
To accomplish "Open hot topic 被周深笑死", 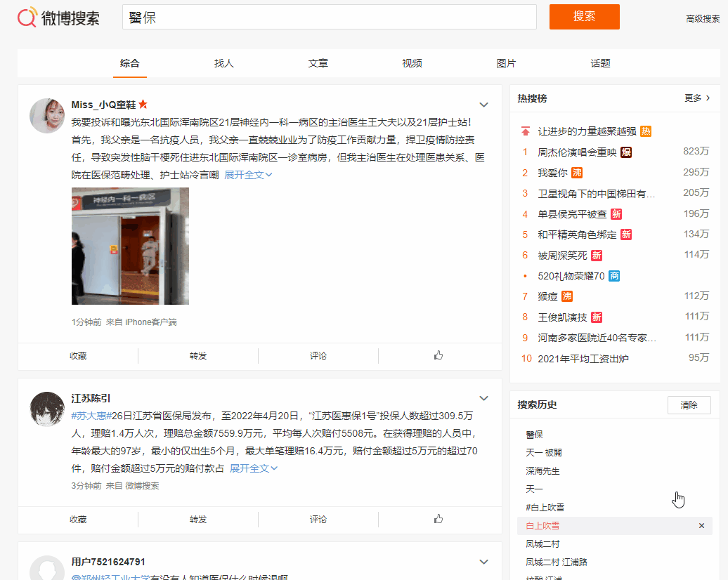I will click(x=562, y=256).
